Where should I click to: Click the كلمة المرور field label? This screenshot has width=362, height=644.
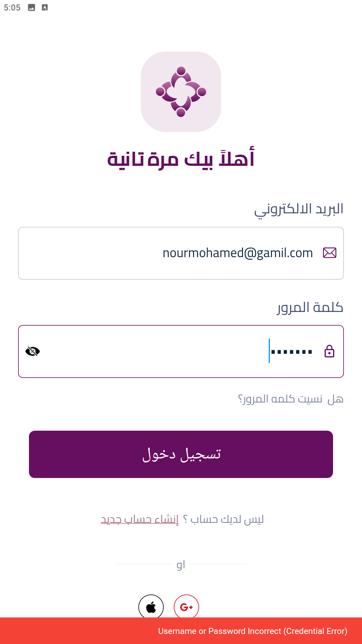pos(310,308)
